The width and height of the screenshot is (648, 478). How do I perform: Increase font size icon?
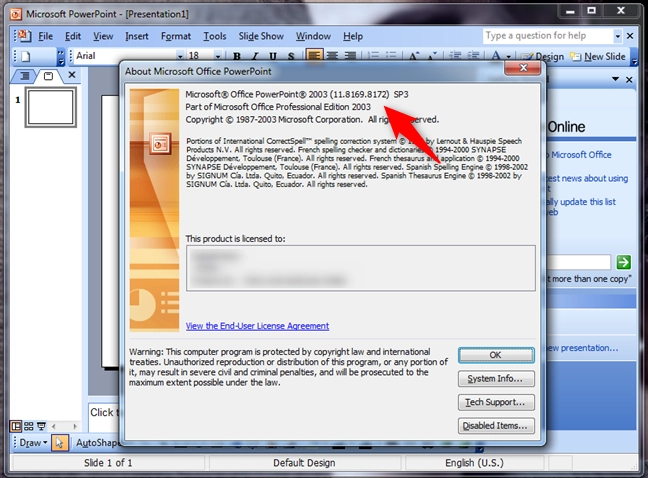click(414, 56)
